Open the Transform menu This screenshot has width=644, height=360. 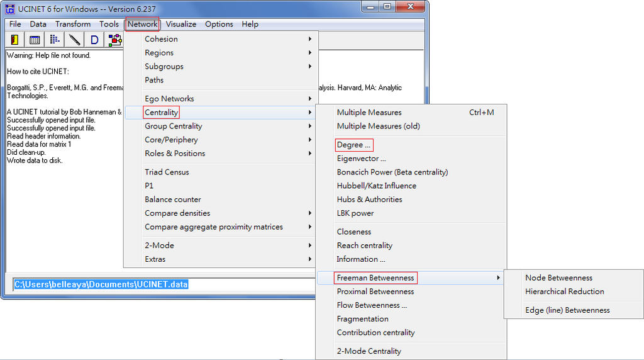pyautogui.click(x=73, y=25)
